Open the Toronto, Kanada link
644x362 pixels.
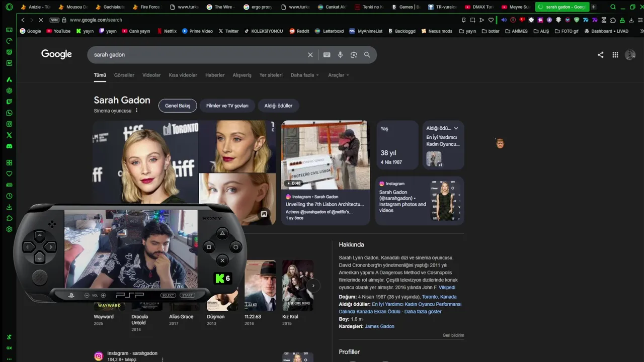439,297
